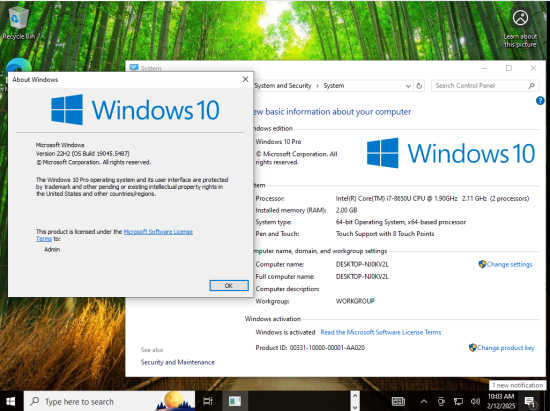
Task: Click the Meet Now tray icon
Action: point(441,402)
